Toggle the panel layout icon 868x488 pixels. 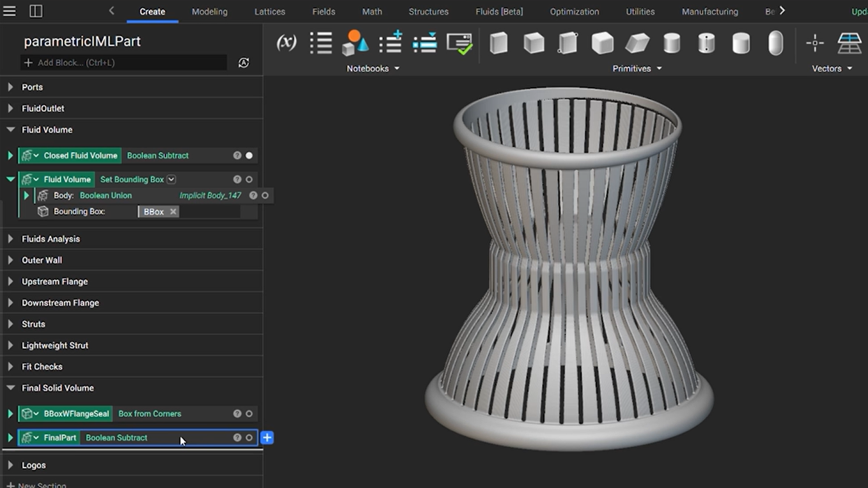coord(36,11)
